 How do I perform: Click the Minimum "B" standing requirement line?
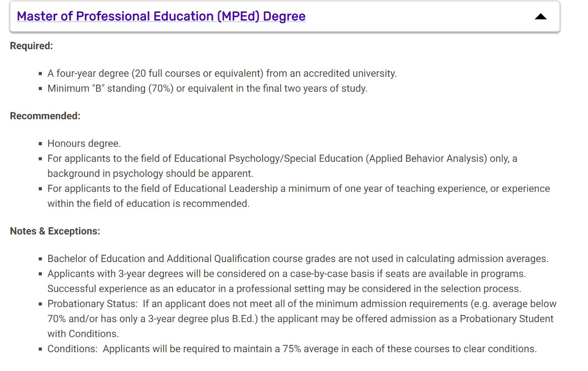(x=207, y=88)
